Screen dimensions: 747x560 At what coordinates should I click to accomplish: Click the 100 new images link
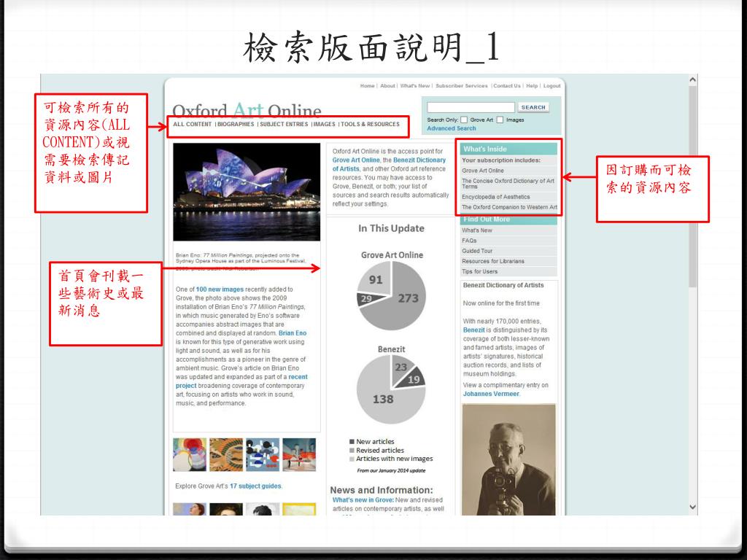click(220, 289)
